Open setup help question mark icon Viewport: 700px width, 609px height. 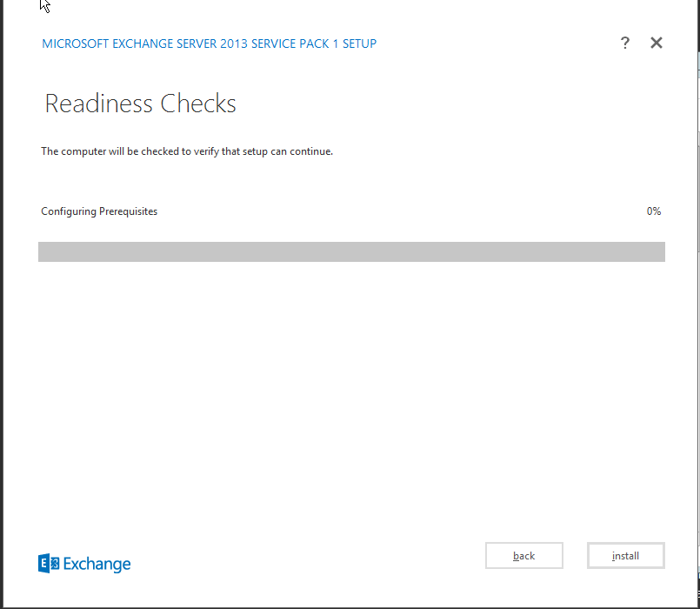pyautogui.click(x=625, y=43)
